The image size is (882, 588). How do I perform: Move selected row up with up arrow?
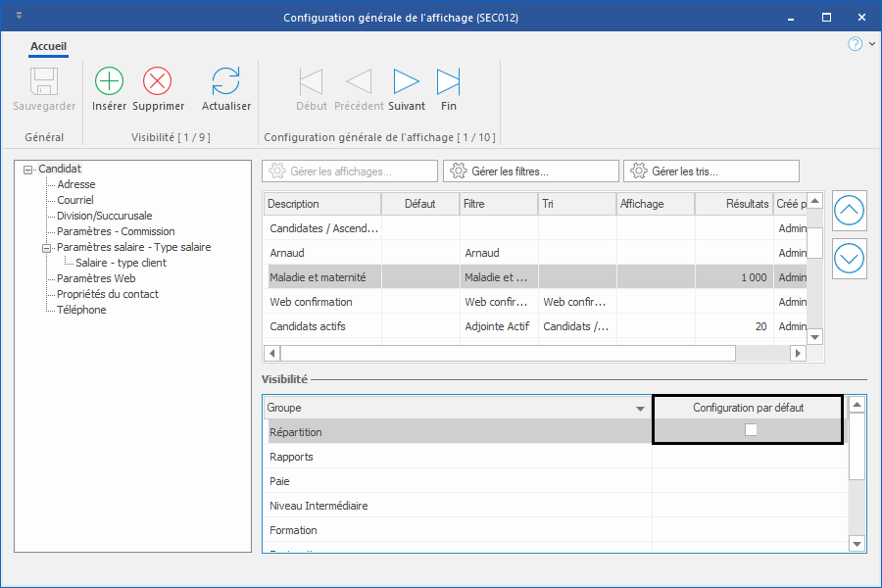tap(849, 210)
